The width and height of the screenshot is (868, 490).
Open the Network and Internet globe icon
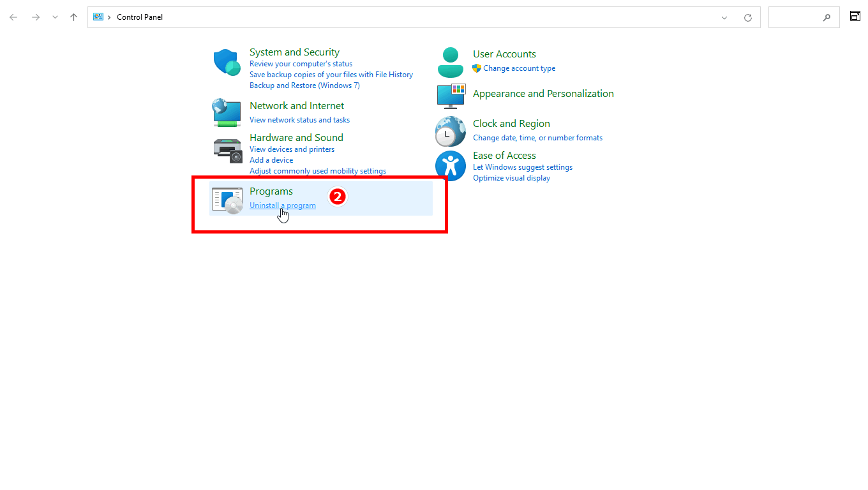(227, 112)
